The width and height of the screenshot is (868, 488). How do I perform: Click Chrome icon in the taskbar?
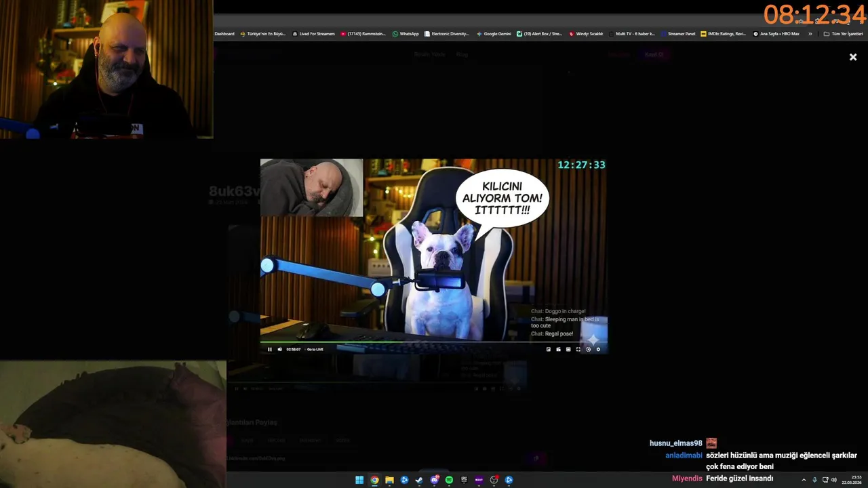[374, 480]
